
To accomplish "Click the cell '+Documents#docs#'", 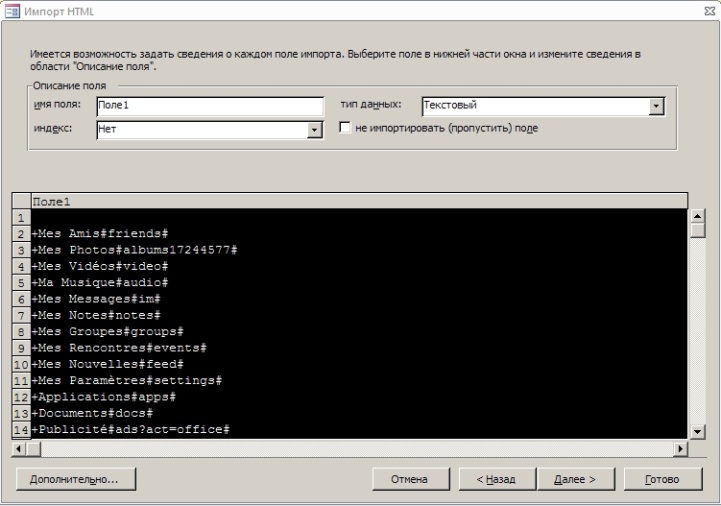I will (360, 414).
